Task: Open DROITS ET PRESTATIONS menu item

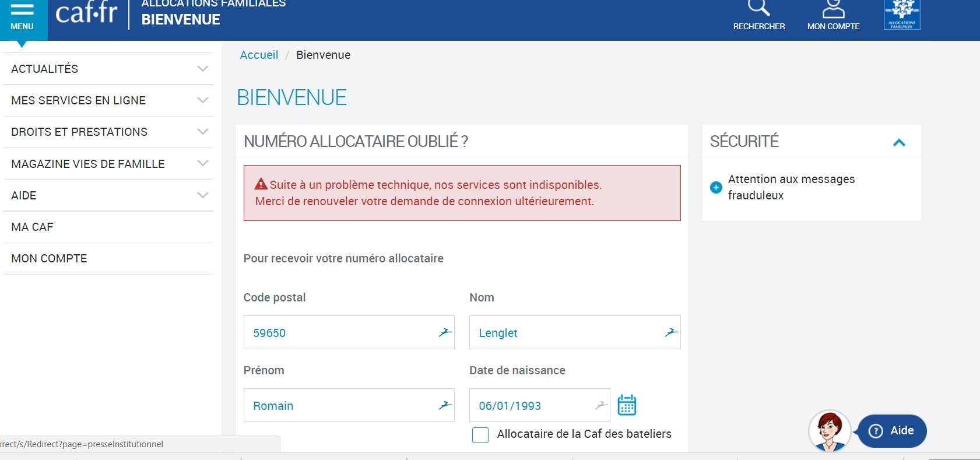Action: 108,132
